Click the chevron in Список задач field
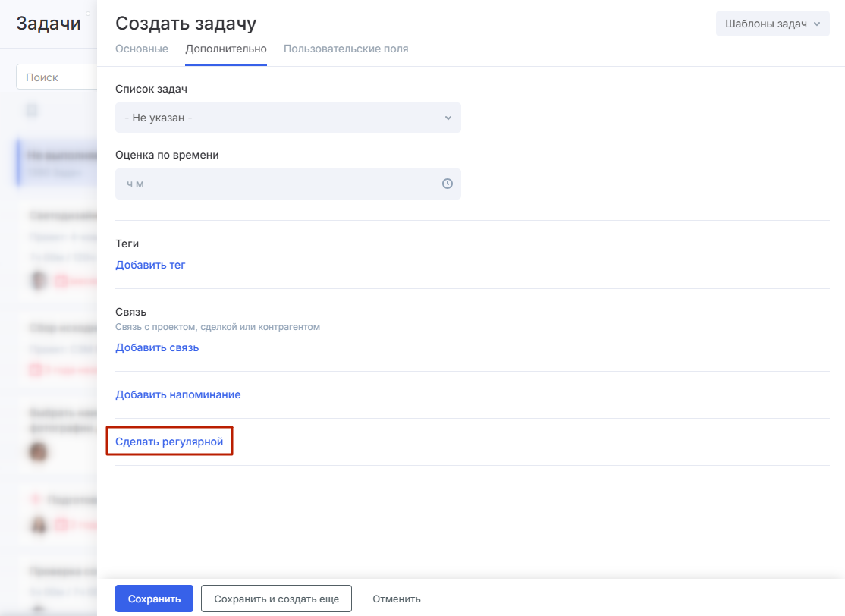Image resolution: width=845 pixels, height=616 pixels. click(x=448, y=118)
